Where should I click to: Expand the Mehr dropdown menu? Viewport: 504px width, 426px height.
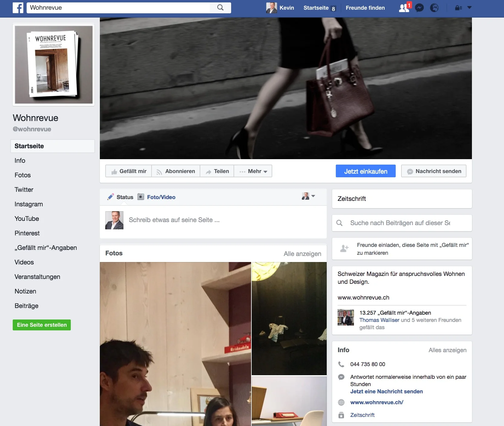pyautogui.click(x=253, y=171)
